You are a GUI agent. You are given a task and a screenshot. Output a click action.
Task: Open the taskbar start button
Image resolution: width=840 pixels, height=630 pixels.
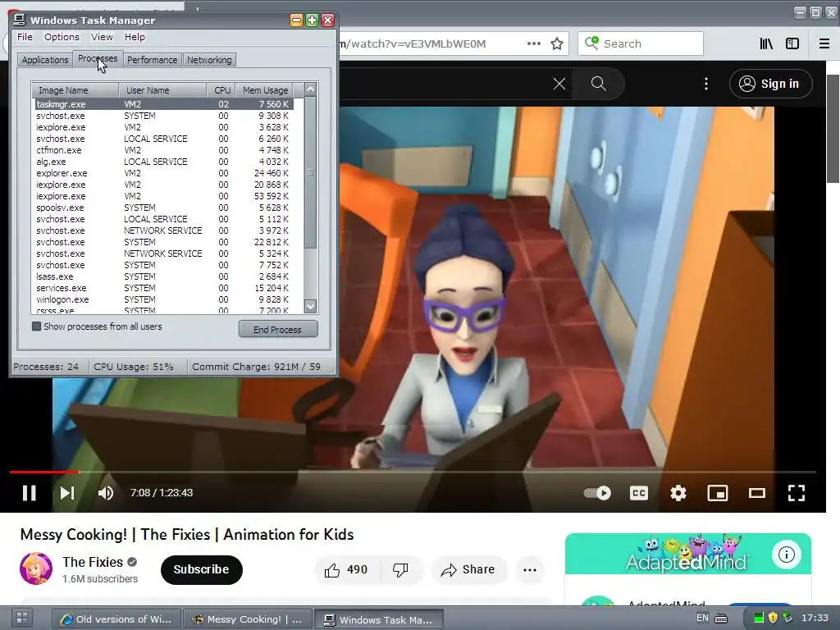point(22,619)
